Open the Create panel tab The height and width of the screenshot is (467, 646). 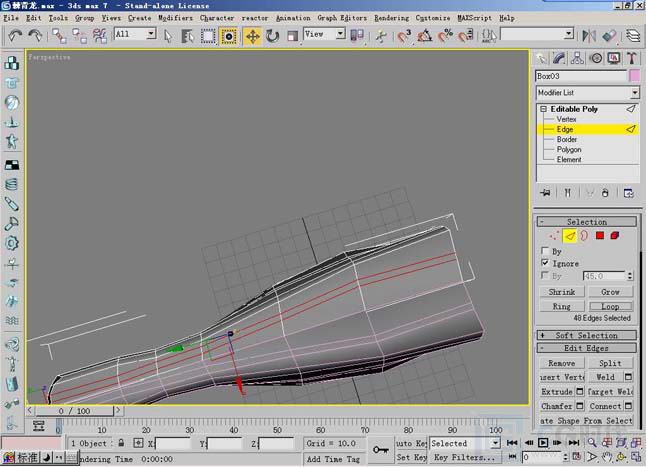(541, 58)
